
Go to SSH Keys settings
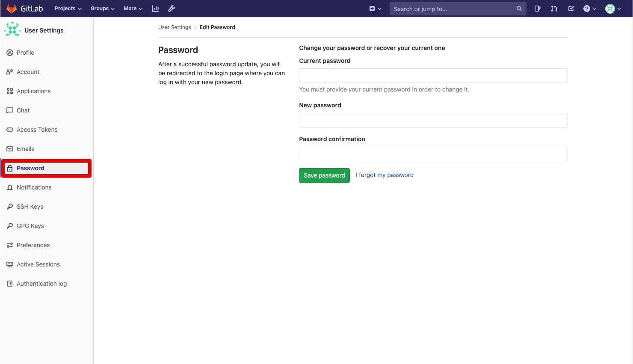(x=30, y=207)
